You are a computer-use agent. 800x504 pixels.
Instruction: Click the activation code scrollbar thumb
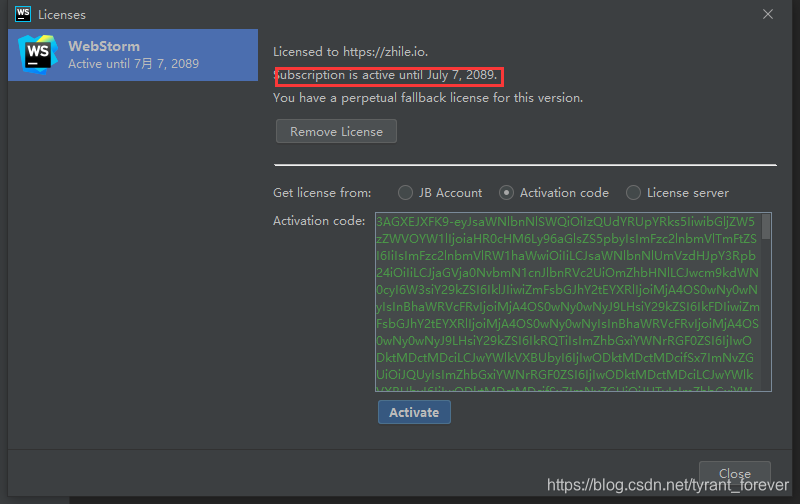point(766,226)
